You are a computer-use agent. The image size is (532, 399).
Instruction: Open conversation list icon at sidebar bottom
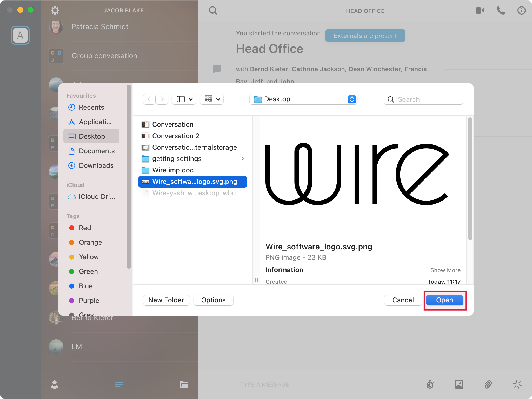[119, 384]
